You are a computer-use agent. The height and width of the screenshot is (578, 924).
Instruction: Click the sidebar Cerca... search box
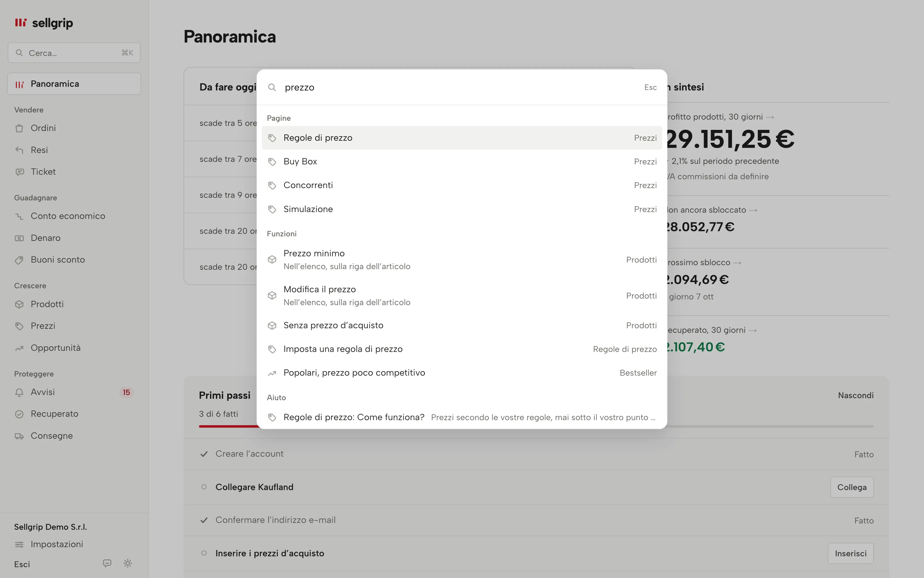click(74, 53)
